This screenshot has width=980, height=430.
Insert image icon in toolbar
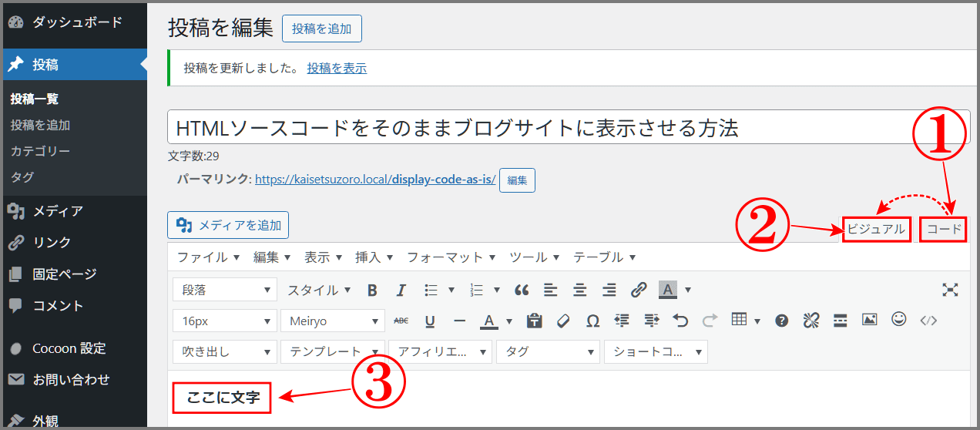(869, 320)
